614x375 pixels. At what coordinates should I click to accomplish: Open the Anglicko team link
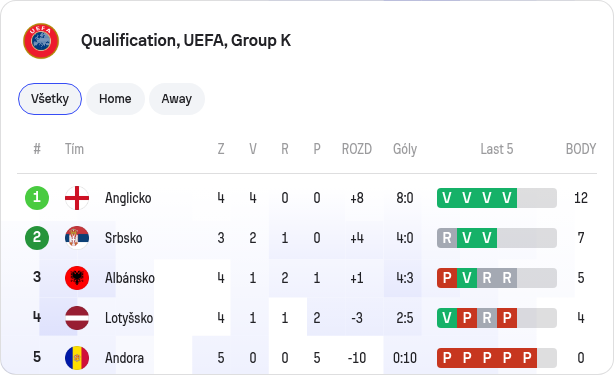(x=128, y=198)
